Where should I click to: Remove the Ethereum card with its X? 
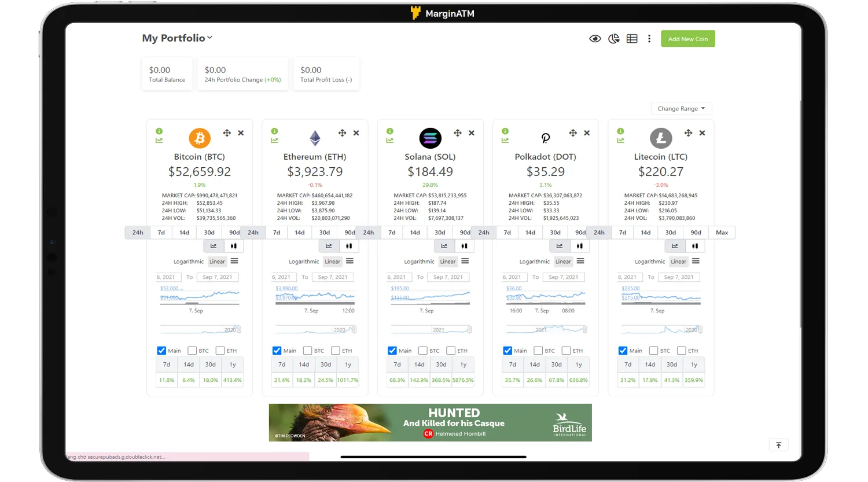(x=356, y=133)
